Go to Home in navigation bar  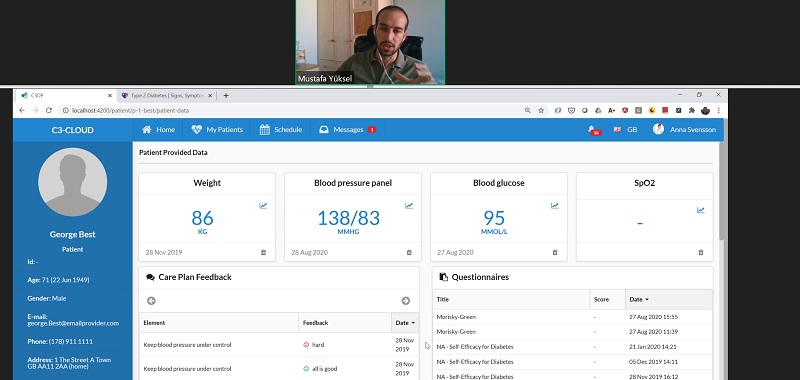[158, 130]
